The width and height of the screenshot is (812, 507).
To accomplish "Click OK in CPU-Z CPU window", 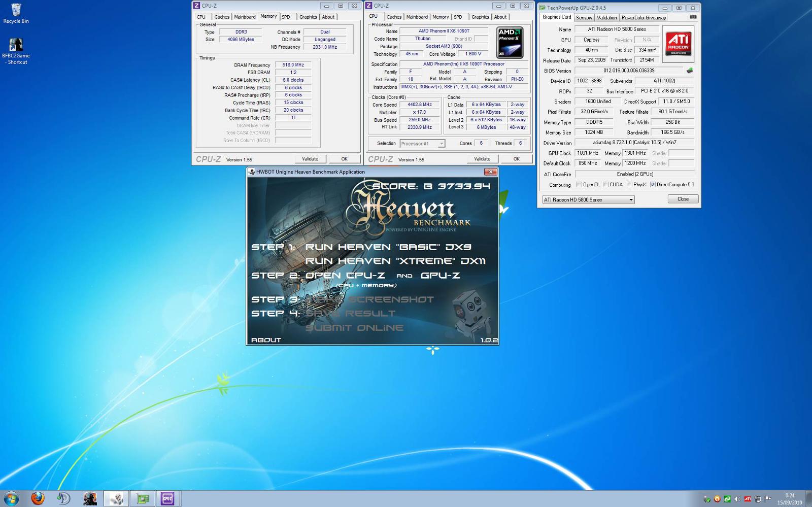I will click(516, 159).
